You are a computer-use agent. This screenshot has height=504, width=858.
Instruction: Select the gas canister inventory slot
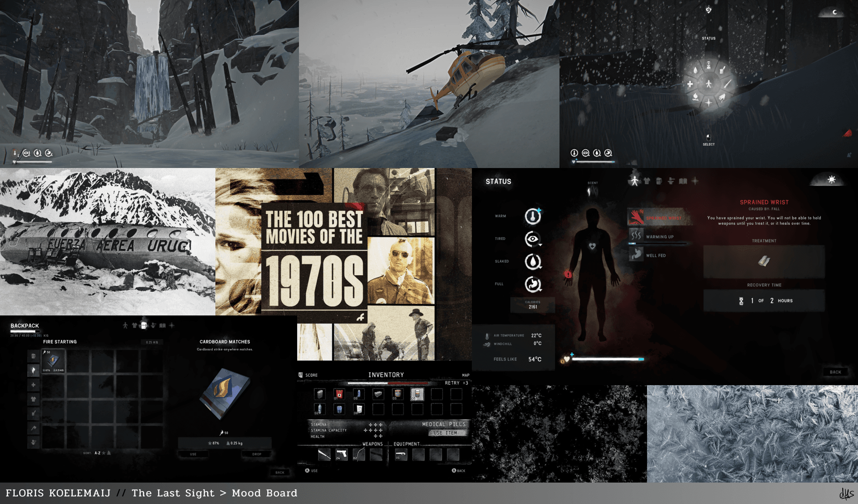point(320,394)
